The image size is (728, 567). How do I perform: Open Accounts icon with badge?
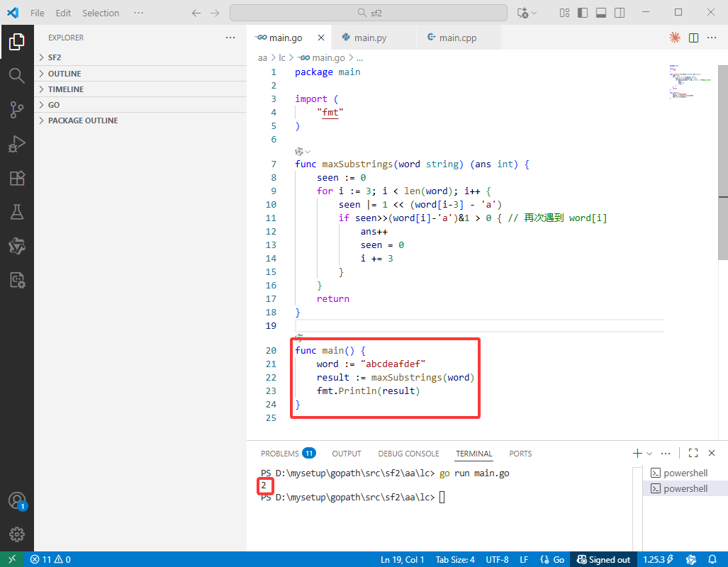pyautogui.click(x=17, y=501)
